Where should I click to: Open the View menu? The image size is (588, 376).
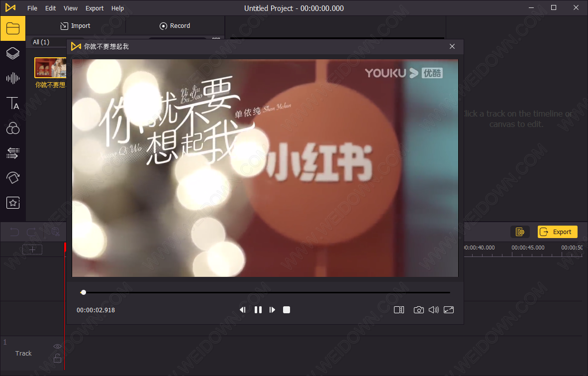71,8
